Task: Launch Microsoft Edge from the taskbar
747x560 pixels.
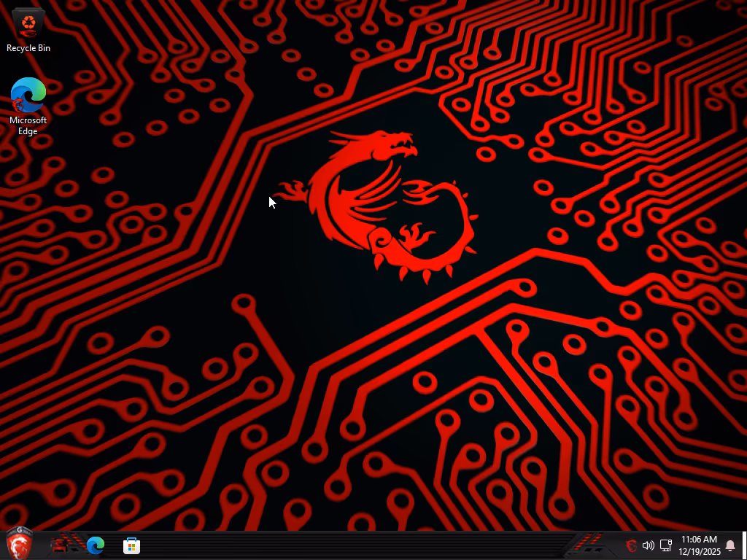Action: pyautogui.click(x=96, y=545)
